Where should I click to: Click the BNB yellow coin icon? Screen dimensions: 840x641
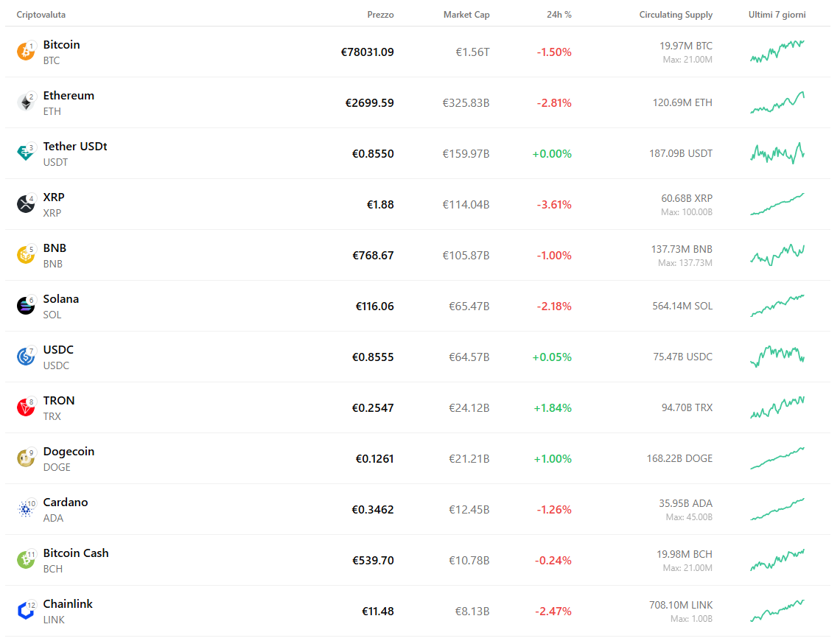(x=25, y=255)
